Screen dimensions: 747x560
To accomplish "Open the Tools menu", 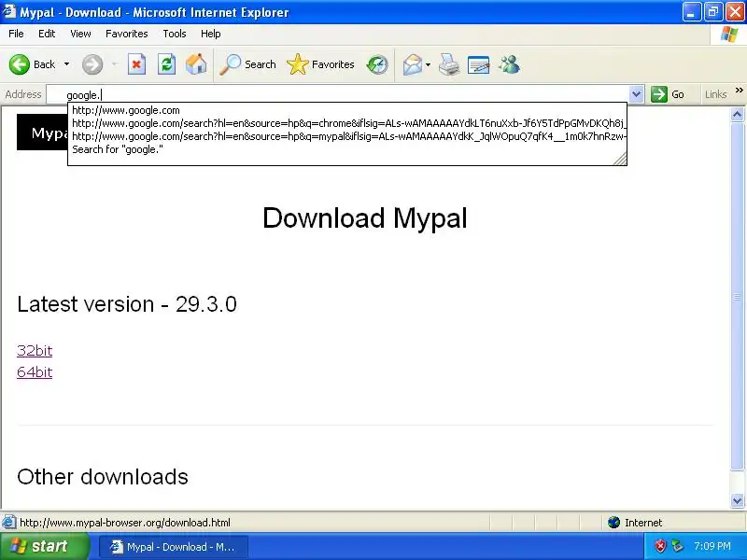I will pos(175,34).
